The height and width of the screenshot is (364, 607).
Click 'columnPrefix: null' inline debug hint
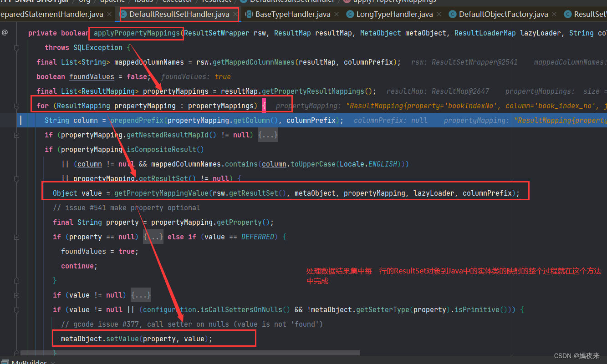coord(390,121)
